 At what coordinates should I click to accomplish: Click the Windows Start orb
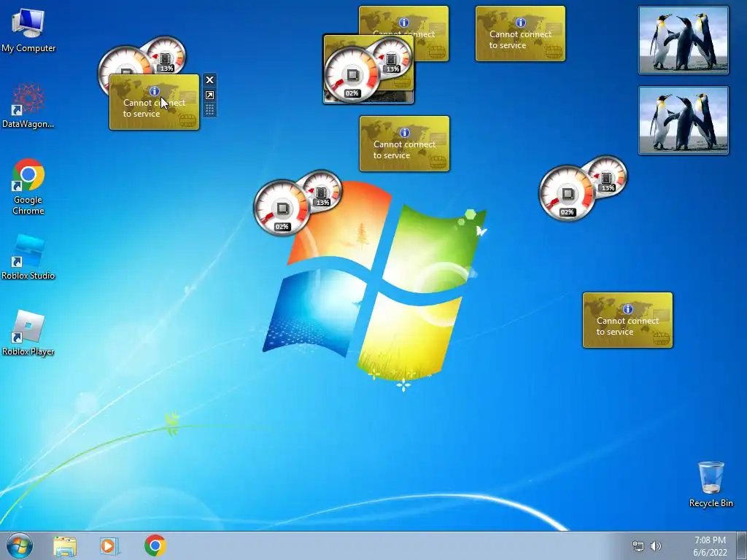coord(20,545)
